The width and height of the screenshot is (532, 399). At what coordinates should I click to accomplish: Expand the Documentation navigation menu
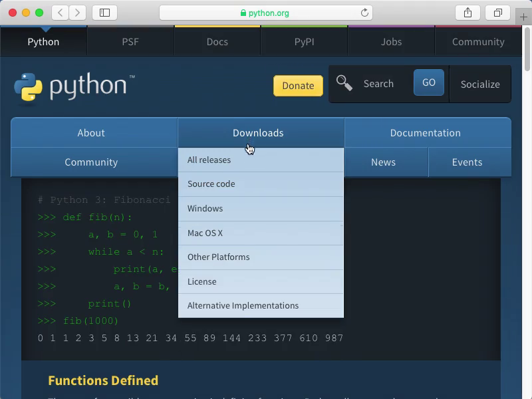(425, 133)
